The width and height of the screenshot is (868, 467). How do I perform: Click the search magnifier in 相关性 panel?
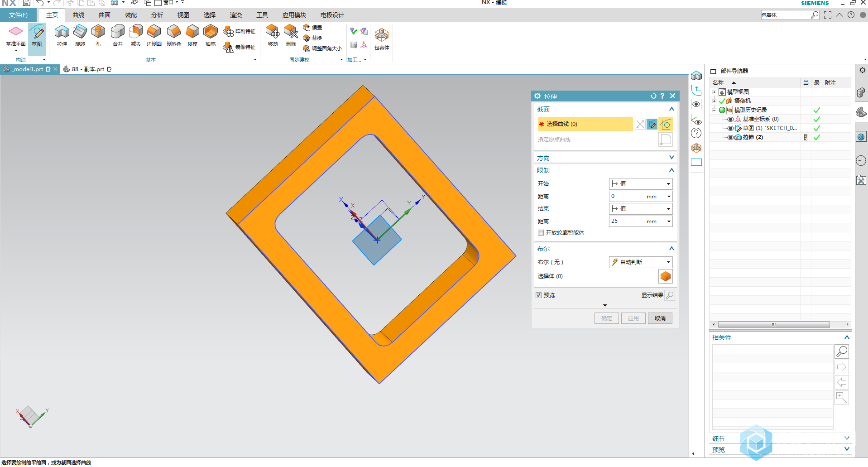coord(842,351)
